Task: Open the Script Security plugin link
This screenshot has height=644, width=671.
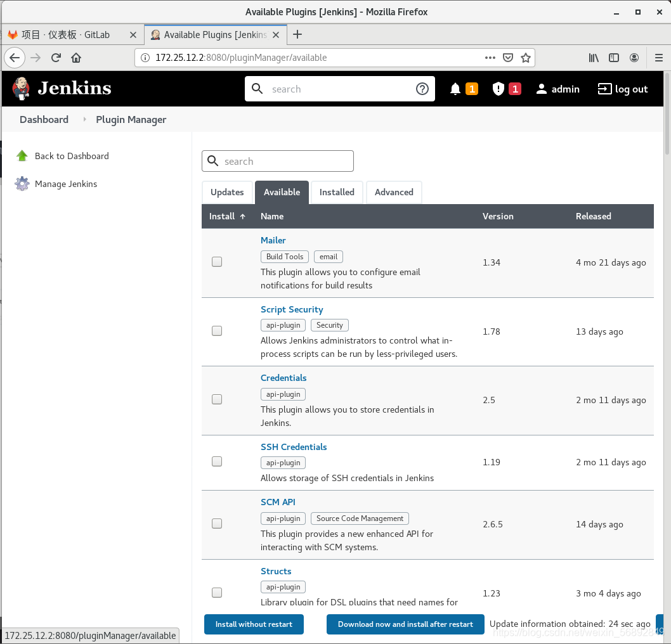Action: click(x=292, y=309)
